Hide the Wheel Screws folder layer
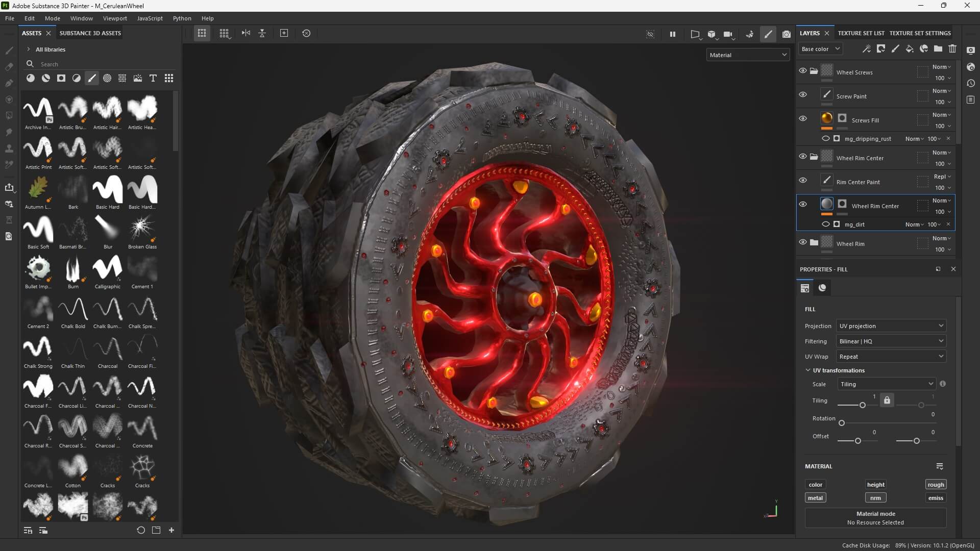 coord(803,71)
